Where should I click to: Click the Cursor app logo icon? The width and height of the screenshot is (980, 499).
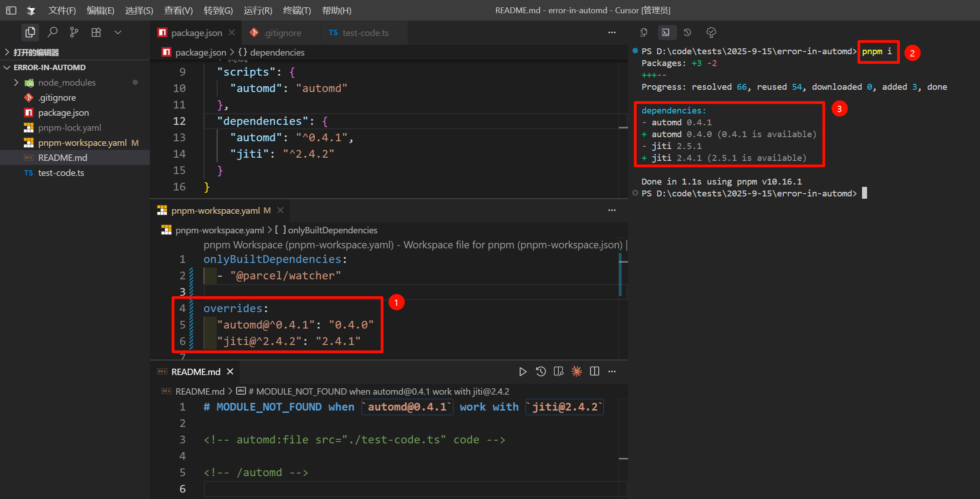[31, 10]
